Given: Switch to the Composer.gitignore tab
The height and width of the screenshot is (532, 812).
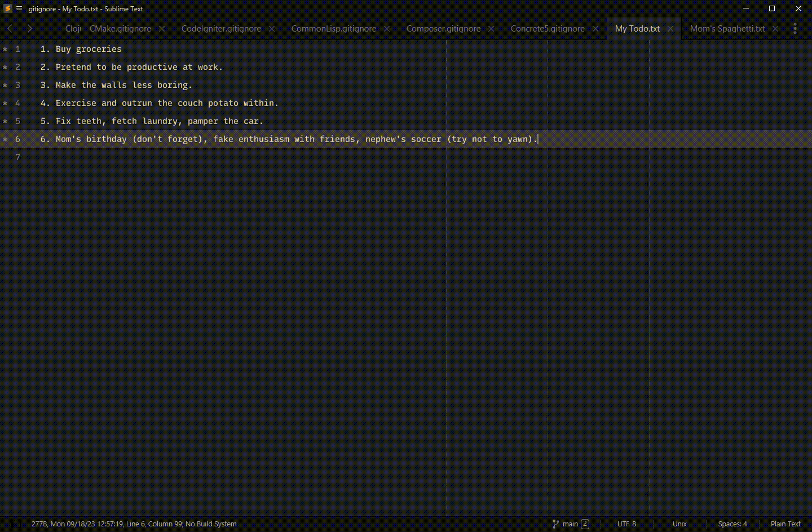Looking at the screenshot, I should pyautogui.click(x=443, y=29).
